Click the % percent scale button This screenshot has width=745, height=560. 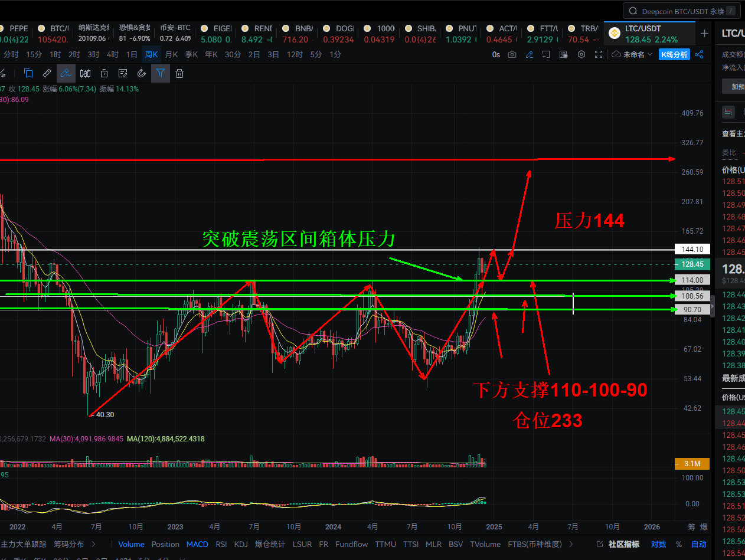pos(679,544)
